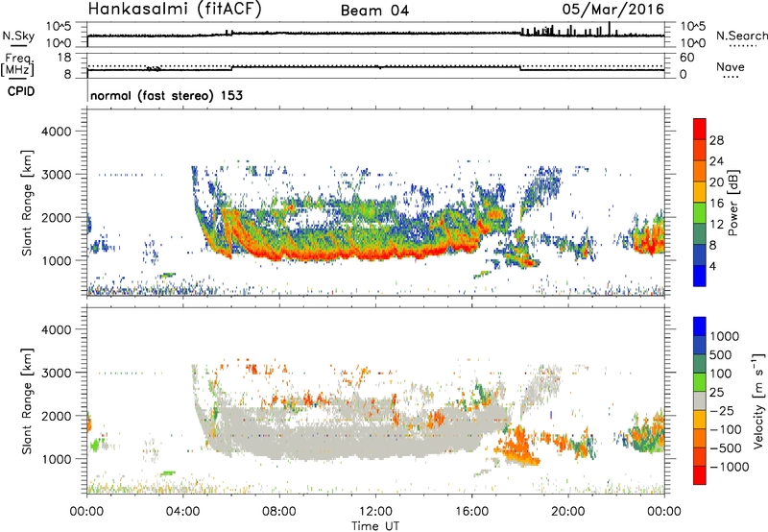Click the 'Nave' legend label
The width and height of the screenshot is (768, 532).
(731, 67)
